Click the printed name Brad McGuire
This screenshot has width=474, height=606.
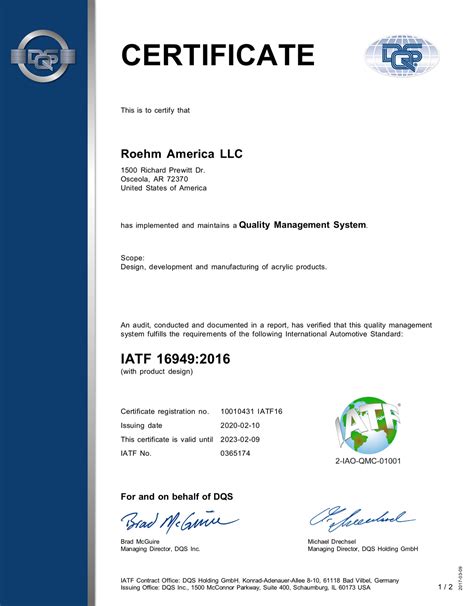coord(140,541)
